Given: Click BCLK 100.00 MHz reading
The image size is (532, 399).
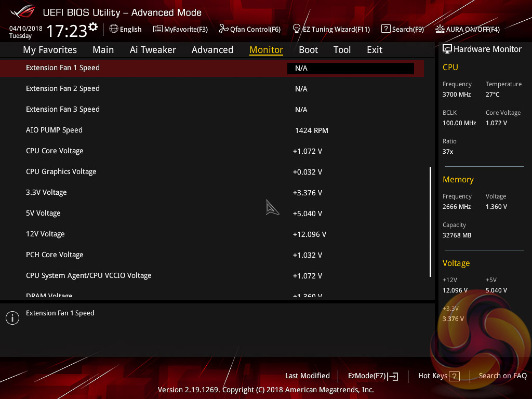Looking at the screenshot, I should click(x=459, y=123).
